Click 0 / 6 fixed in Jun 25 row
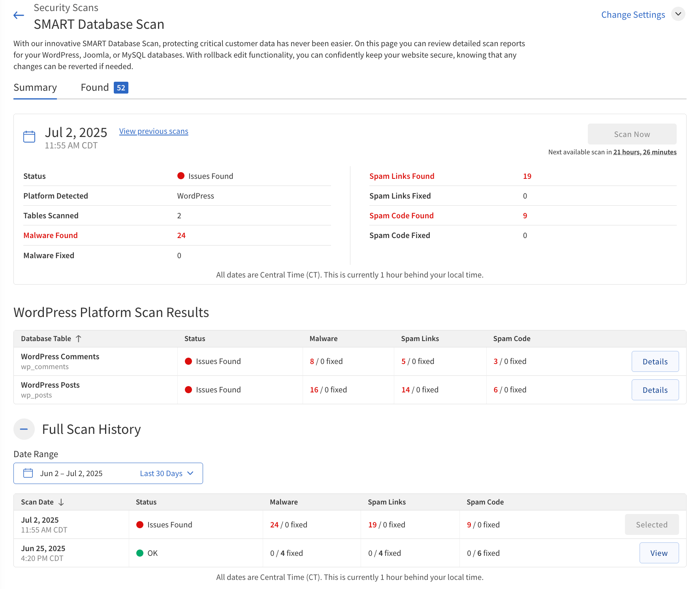Viewport: 700px width, 589px height. (x=483, y=553)
